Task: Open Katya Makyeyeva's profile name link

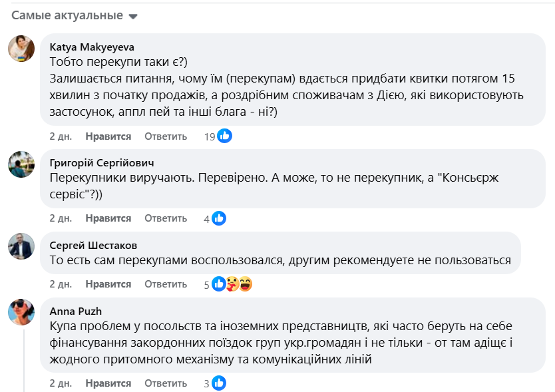Action: coord(92,47)
